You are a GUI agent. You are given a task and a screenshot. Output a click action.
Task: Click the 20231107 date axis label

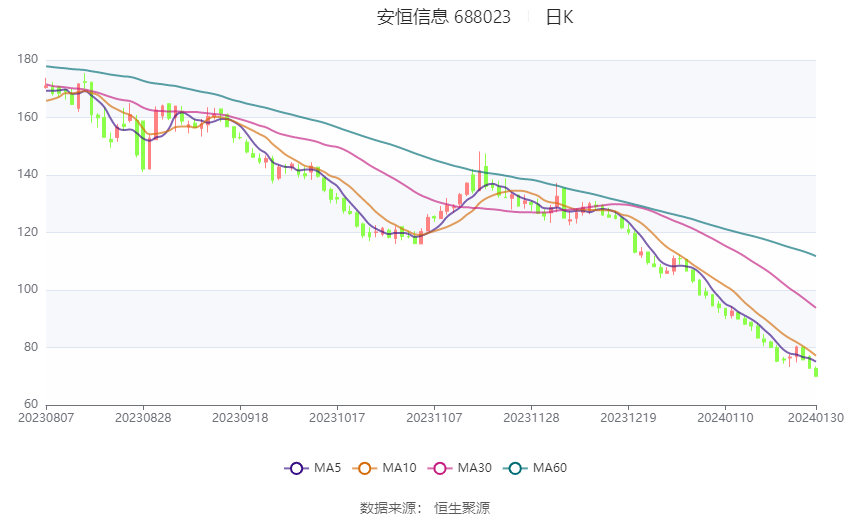click(434, 418)
